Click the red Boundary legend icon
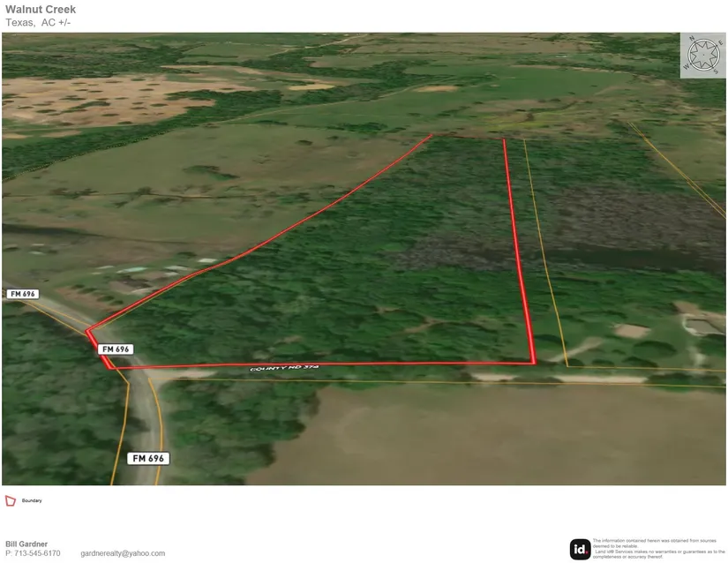 (x=11, y=500)
